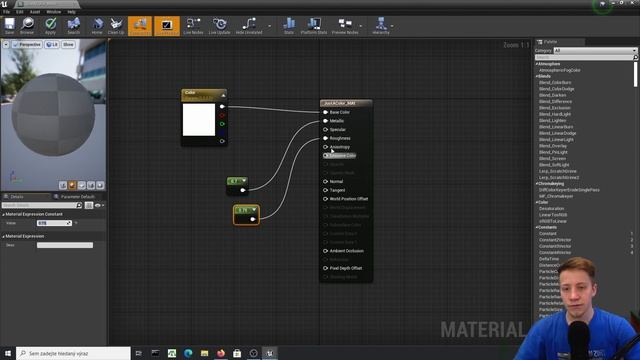The width and height of the screenshot is (640, 360).
Task: Run Clean Up from the toolbar
Action: point(116,26)
